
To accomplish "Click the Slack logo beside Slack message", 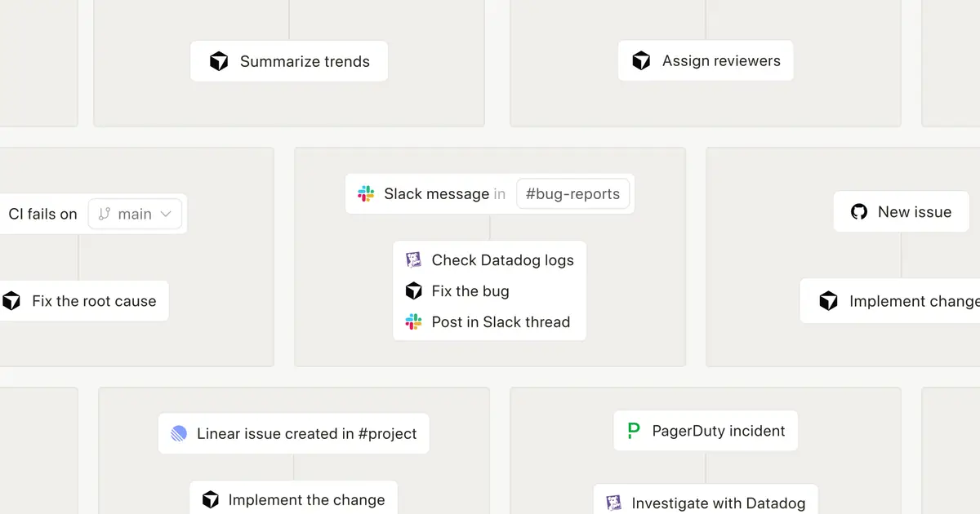I will 366,193.
